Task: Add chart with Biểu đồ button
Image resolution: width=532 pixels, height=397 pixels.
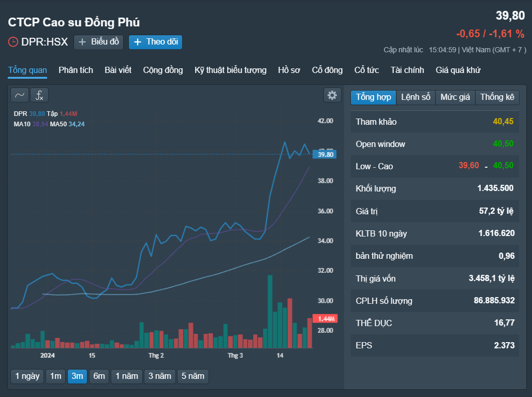Action: point(98,42)
